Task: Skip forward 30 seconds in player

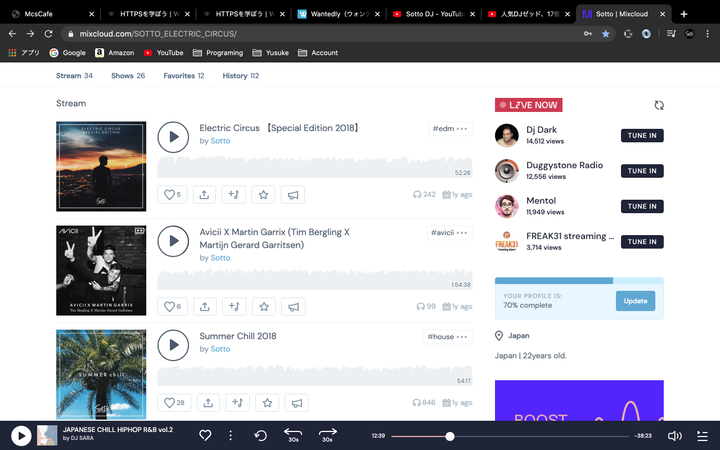Action: pyautogui.click(x=327, y=435)
